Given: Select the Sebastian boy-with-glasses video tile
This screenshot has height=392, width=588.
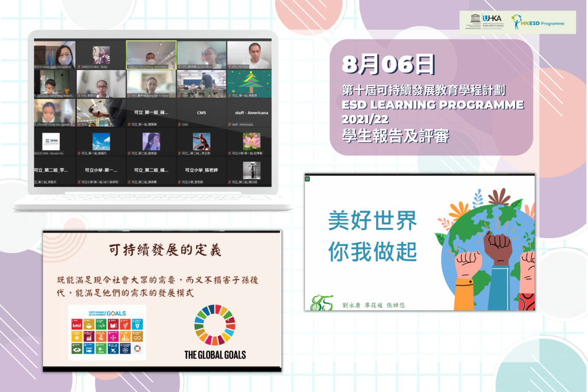Looking at the screenshot, I should (x=55, y=84).
